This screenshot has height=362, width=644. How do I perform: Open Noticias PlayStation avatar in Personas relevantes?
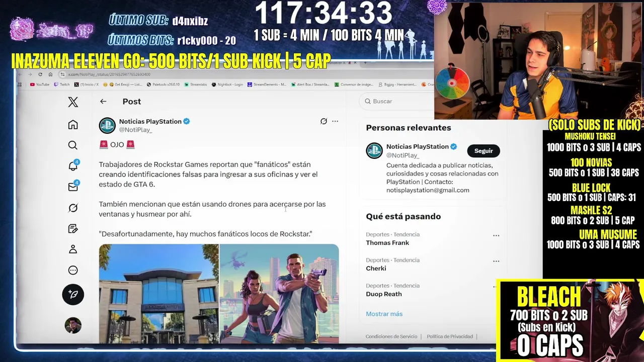(x=374, y=150)
